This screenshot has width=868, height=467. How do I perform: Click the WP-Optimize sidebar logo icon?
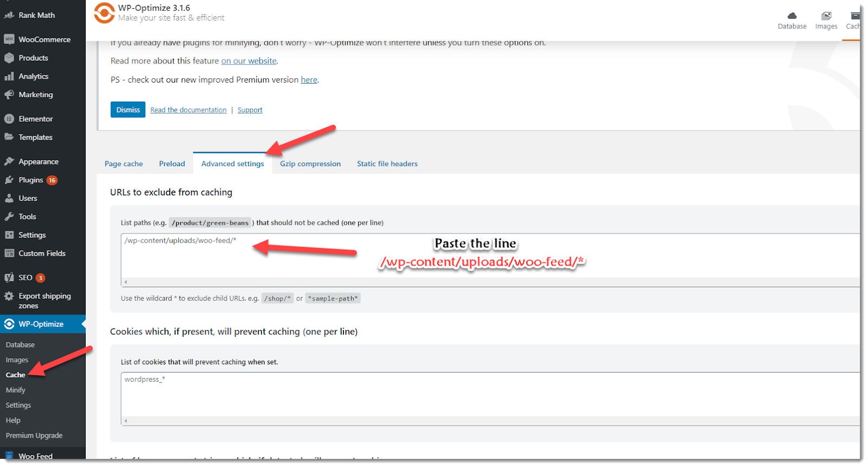pyautogui.click(x=9, y=324)
